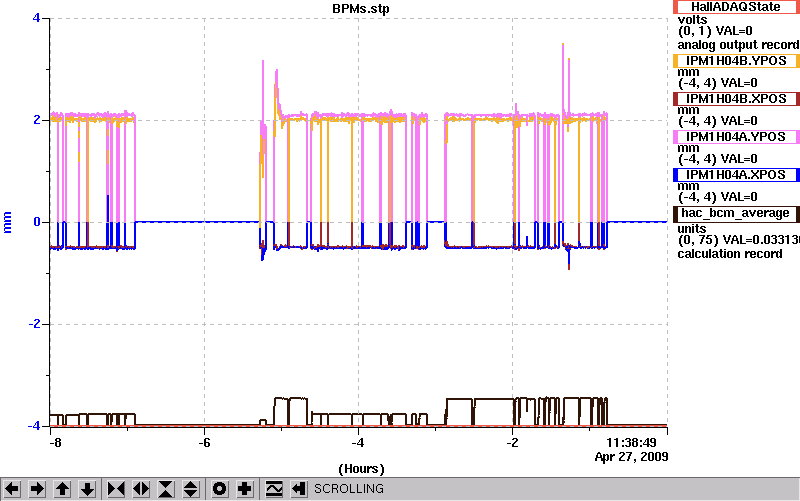Click the 2 tick on the y-axis

point(37,120)
